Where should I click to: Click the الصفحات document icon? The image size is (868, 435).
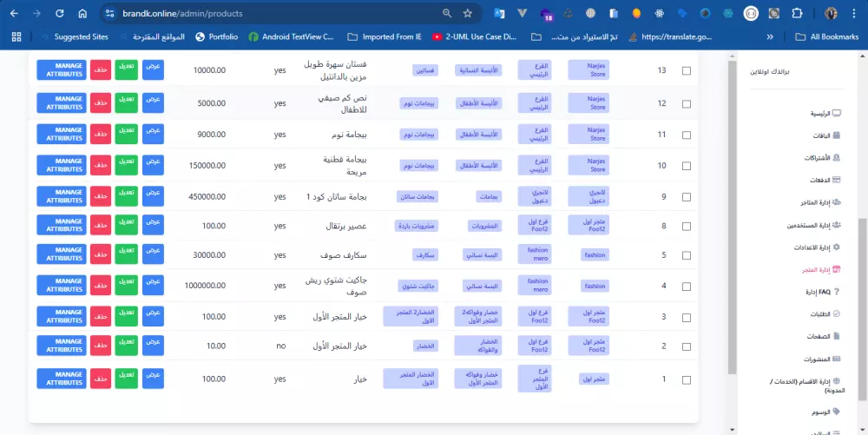(x=837, y=336)
